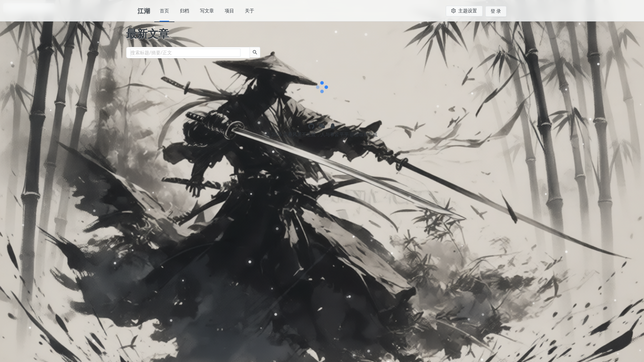This screenshot has height=362, width=644.
Task: Click the WeChat icon in footer
Action: tap(322, 126)
